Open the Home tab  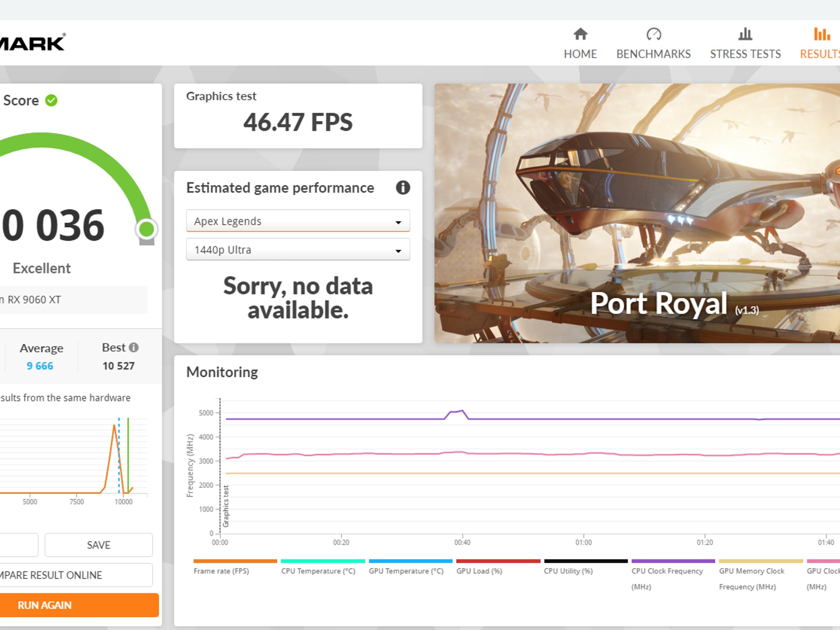pos(580,43)
